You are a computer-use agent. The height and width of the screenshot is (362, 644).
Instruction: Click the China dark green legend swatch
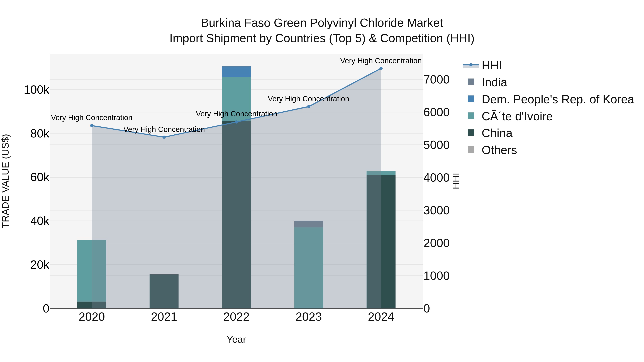(x=471, y=133)
